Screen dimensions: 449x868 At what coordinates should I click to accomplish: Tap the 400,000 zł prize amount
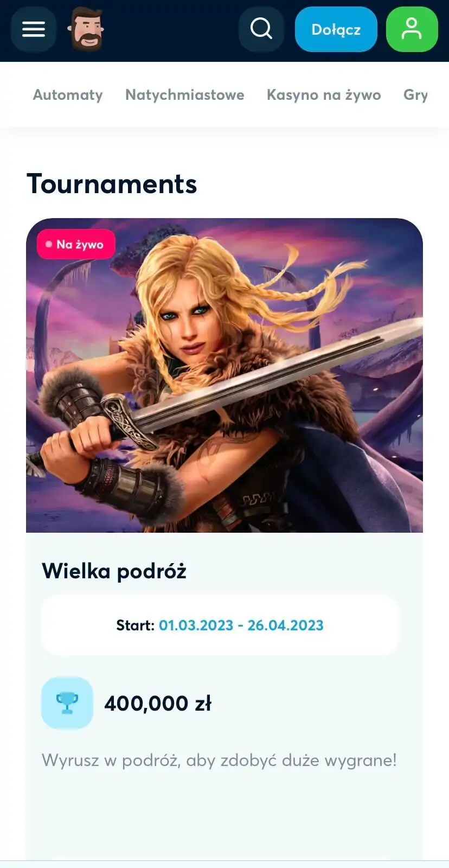[x=158, y=704]
